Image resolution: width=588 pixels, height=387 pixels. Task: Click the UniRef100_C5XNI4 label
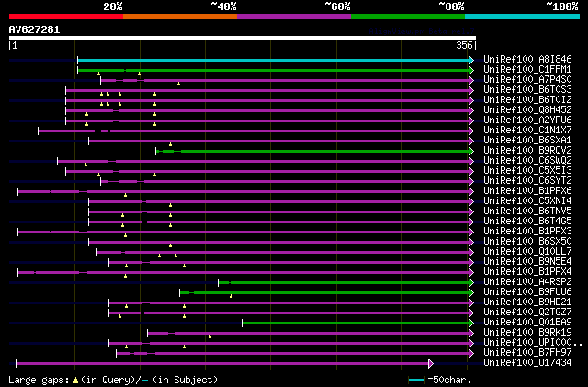pyautogui.click(x=527, y=200)
